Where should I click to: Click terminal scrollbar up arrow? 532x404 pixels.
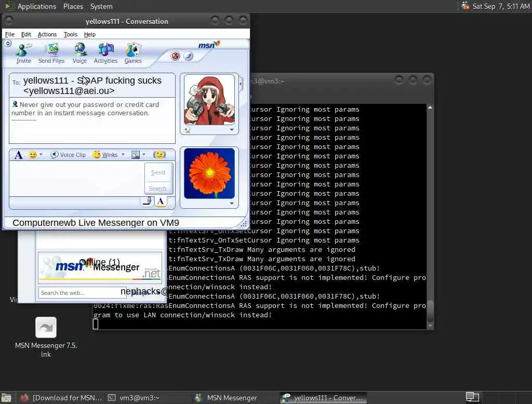pyautogui.click(x=430, y=107)
